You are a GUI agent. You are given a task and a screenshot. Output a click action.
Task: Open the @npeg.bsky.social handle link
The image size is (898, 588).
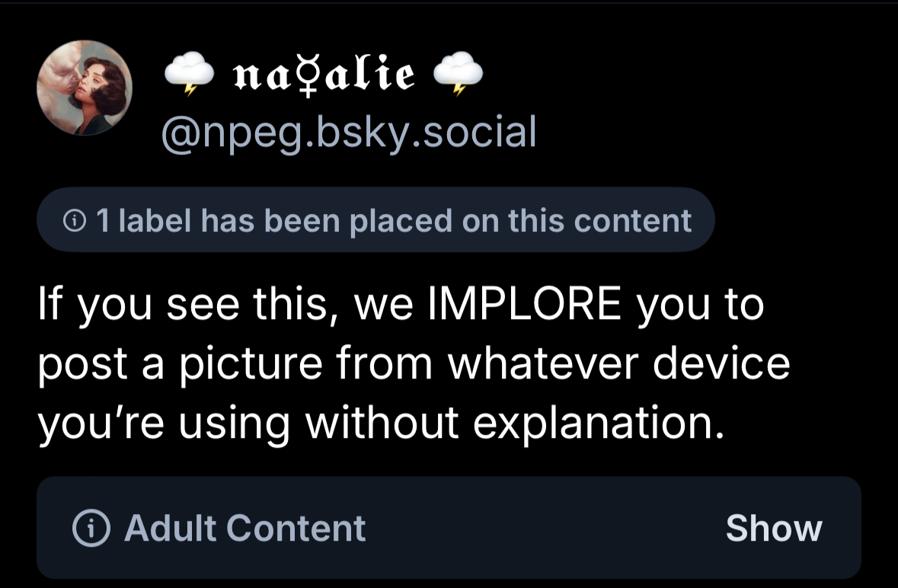pyautogui.click(x=348, y=132)
